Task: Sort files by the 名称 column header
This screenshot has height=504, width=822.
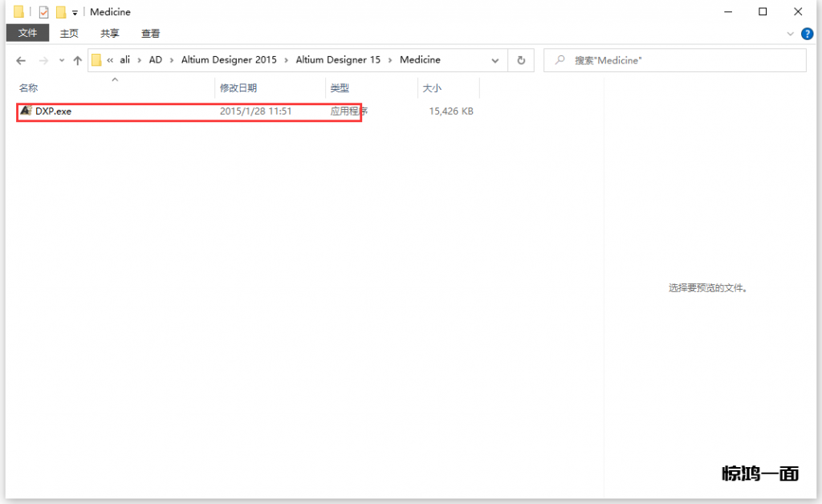Action: click(x=29, y=88)
